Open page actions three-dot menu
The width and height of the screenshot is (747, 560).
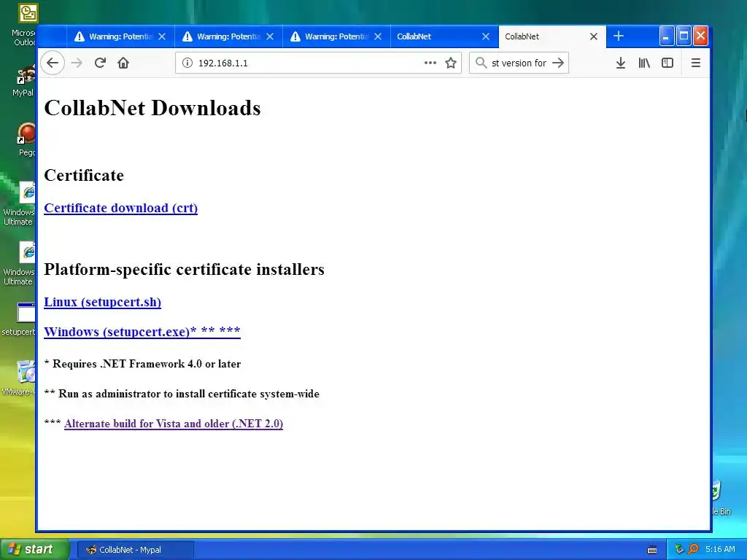click(430, 63)
